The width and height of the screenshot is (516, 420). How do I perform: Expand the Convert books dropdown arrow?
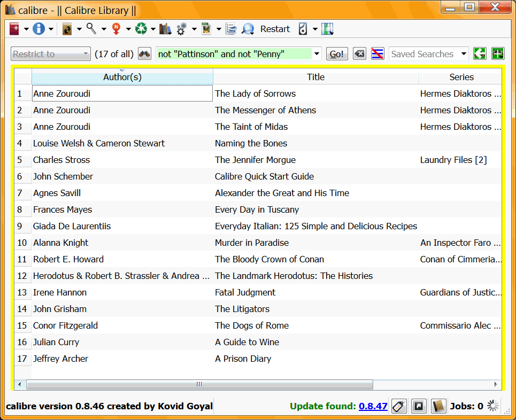tap(79, 29)
